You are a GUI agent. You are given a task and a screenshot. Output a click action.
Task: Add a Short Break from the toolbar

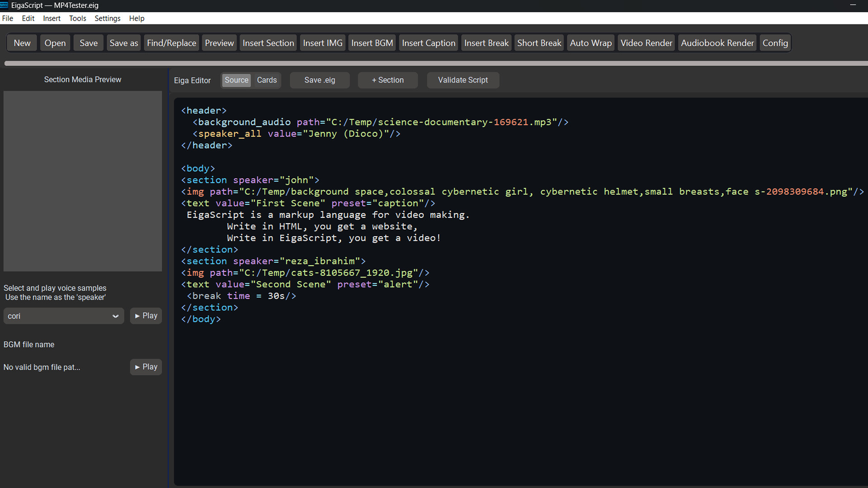click(x=539, y=42)
